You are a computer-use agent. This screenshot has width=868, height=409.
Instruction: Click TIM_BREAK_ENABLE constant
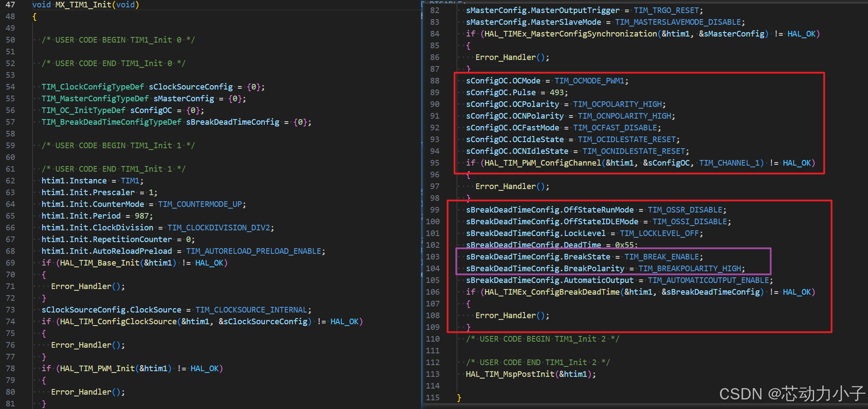[x=662, y=257]
